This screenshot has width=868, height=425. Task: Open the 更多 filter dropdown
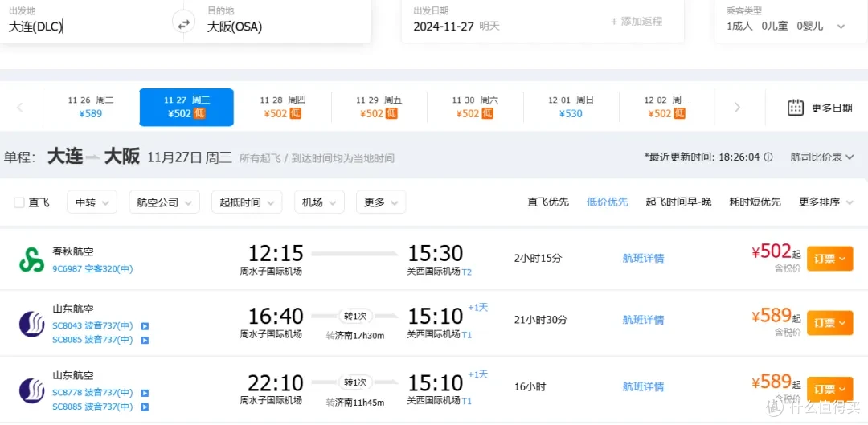(381, 202)
